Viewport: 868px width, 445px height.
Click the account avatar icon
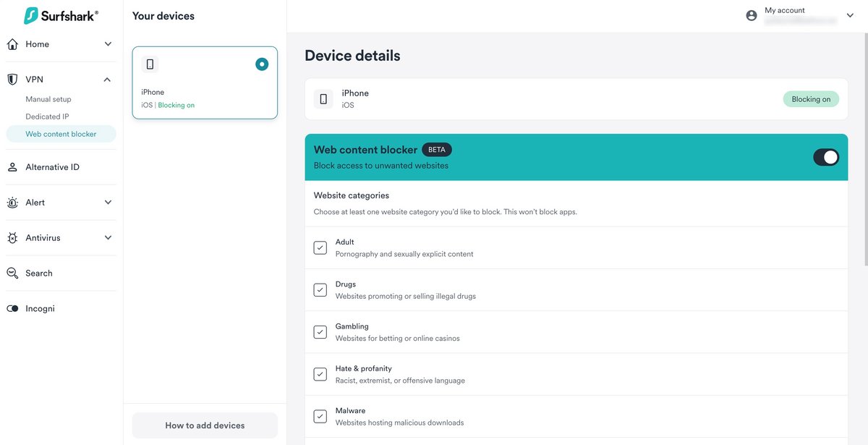point(752,15)
